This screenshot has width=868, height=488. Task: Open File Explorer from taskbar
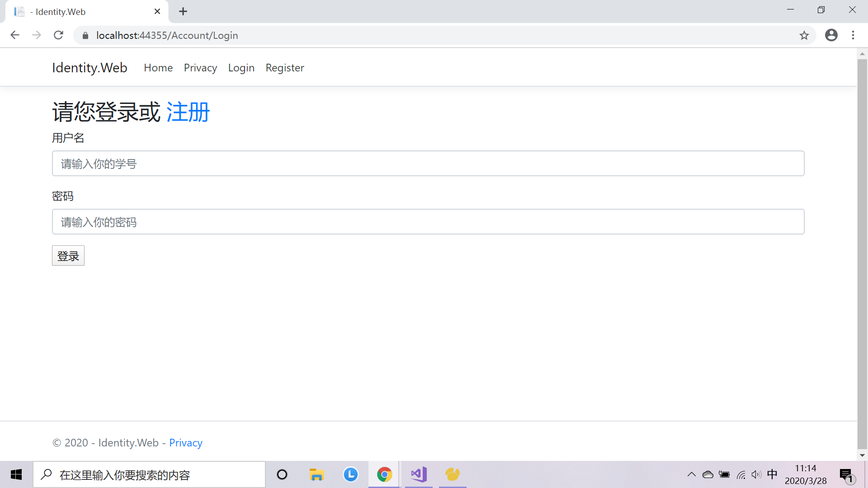(316, 474)
